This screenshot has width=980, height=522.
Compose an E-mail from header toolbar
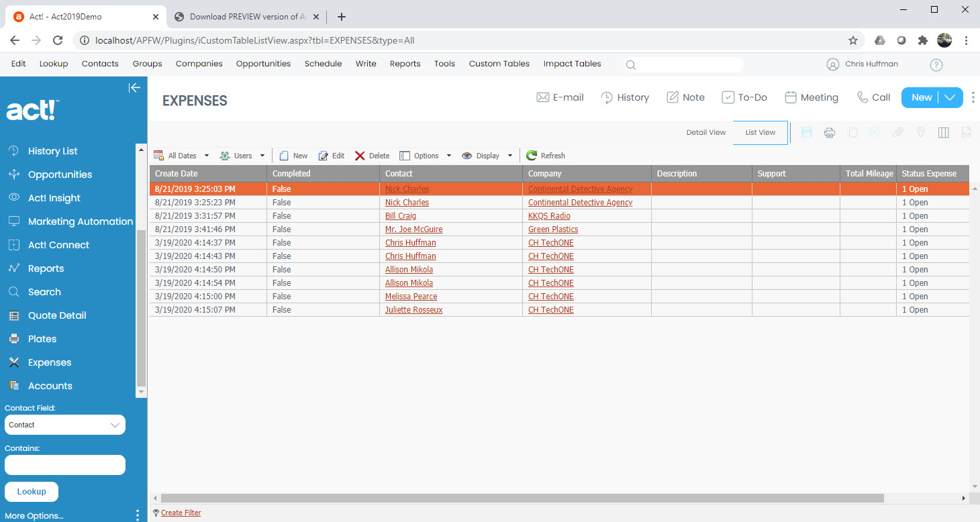560,97
